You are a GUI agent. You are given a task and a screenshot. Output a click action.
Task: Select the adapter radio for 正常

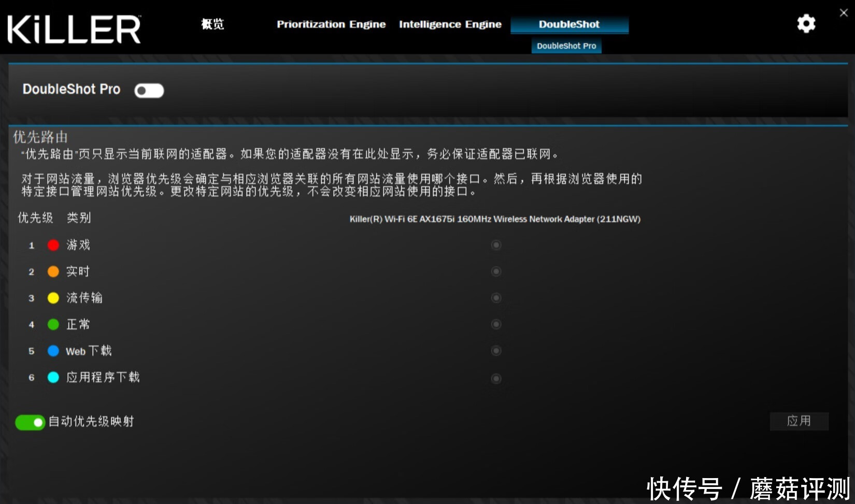click(x=496, y=324)
